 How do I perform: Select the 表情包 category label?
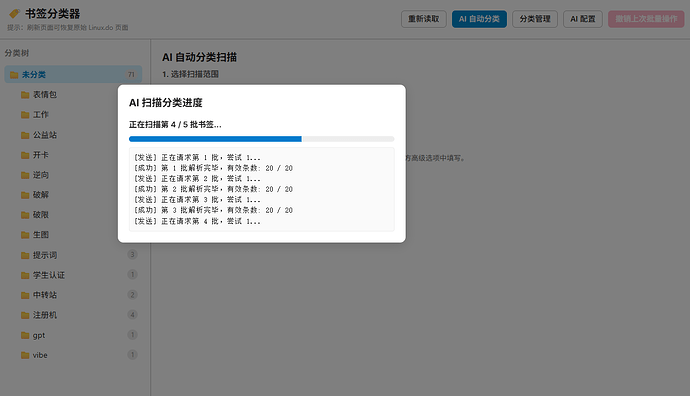tap(45, 95)
